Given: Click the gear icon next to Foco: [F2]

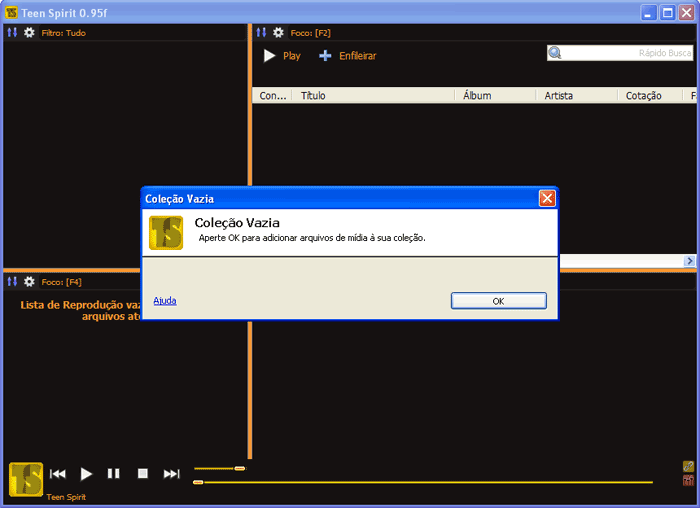Looking at the screenshot, I should coord(278,33).
